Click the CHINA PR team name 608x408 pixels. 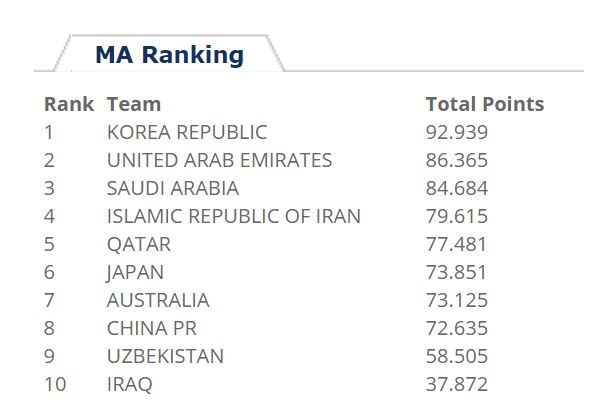(152, 328)
